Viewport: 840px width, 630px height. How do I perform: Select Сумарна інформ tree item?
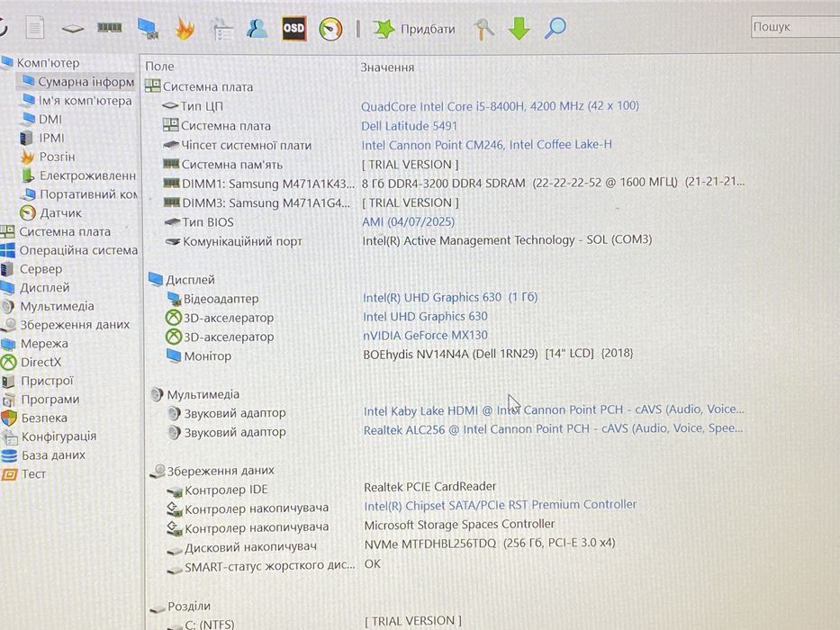tap(77, 81)
